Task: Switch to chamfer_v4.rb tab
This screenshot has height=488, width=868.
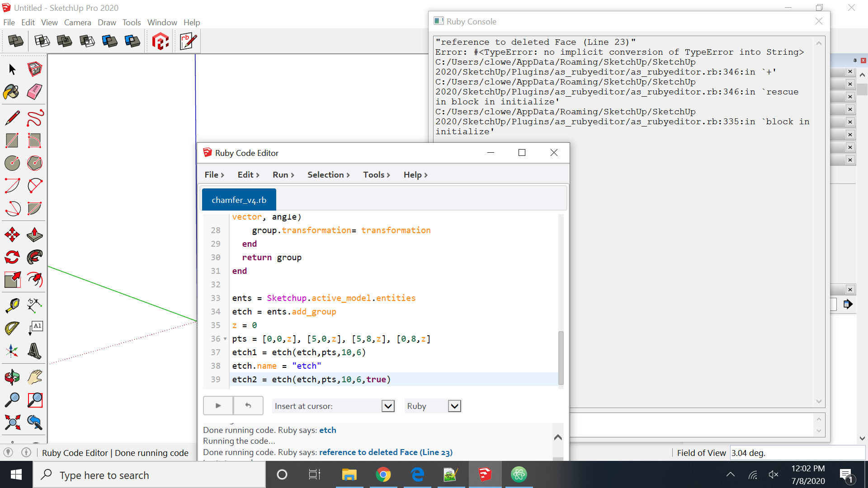Action: 239,200
